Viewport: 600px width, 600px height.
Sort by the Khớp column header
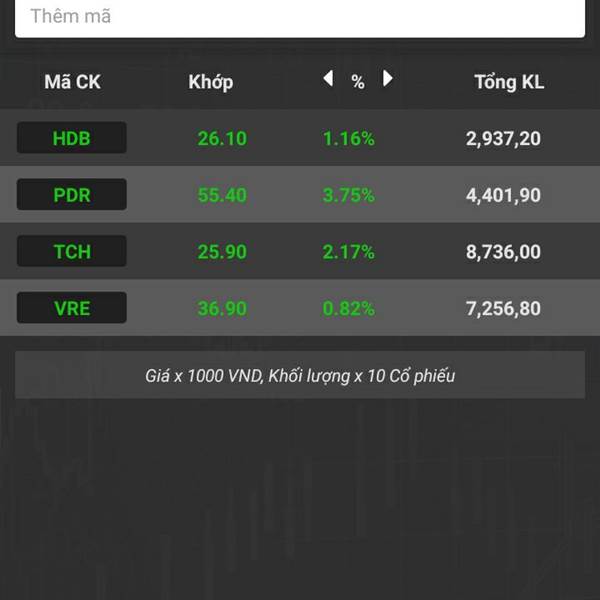pyautogui.click(x=210, y=82)
